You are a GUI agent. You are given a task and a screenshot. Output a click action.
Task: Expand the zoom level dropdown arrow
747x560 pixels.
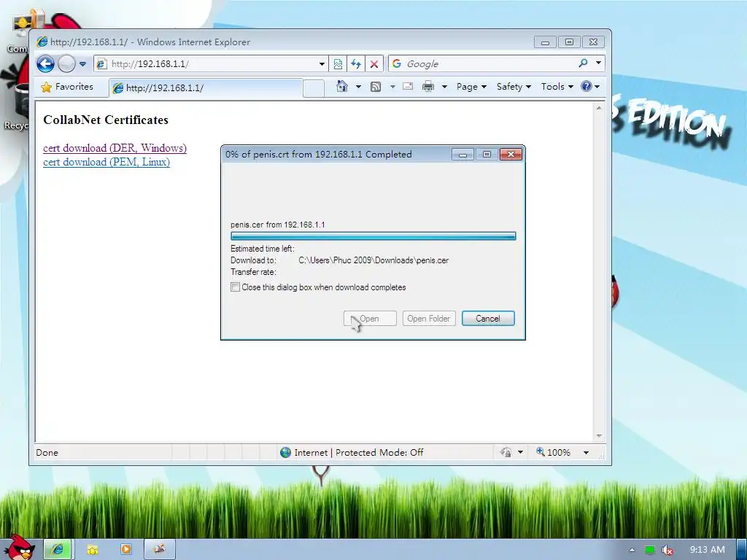[x=586, y=452]
